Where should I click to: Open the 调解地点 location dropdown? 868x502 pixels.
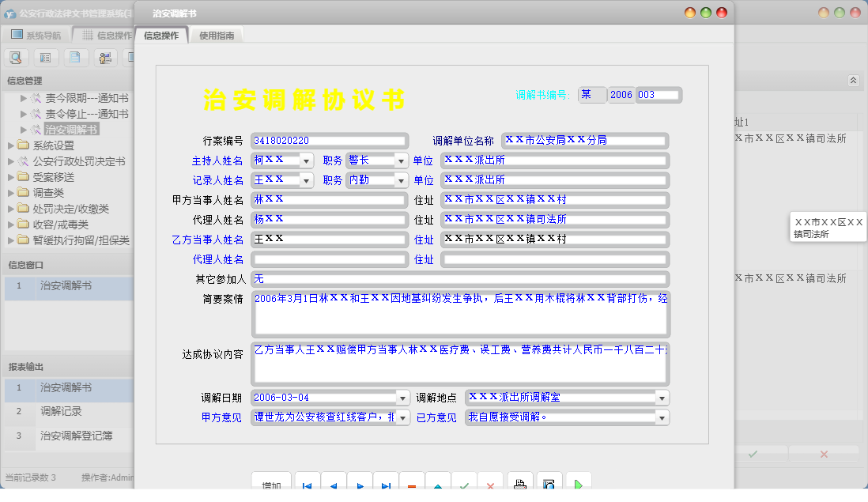[661, 398]
